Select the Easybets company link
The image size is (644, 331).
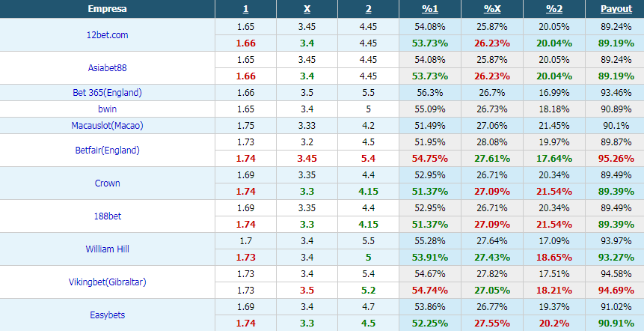pyautogui.click(x=107, y=315)
